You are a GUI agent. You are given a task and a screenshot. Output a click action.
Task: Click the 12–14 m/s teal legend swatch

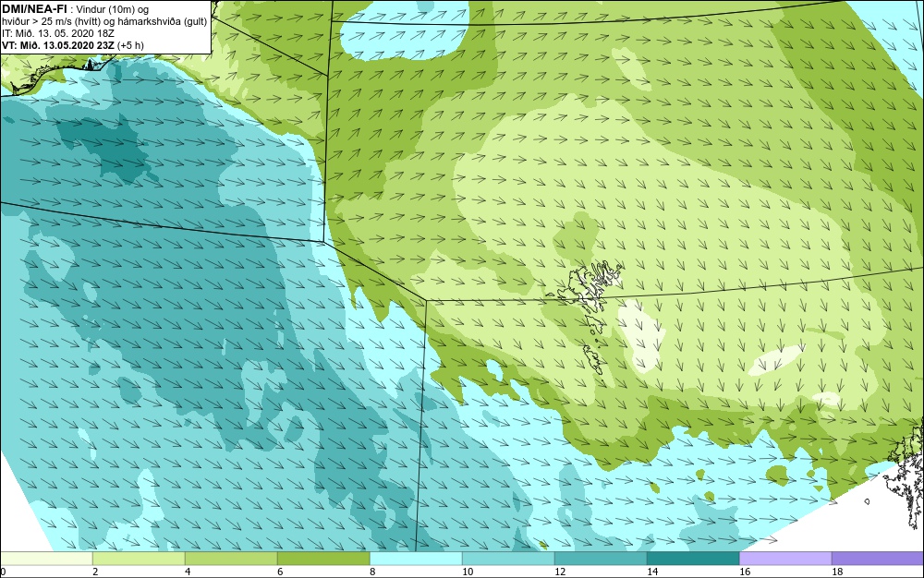[x=601, y=559]
